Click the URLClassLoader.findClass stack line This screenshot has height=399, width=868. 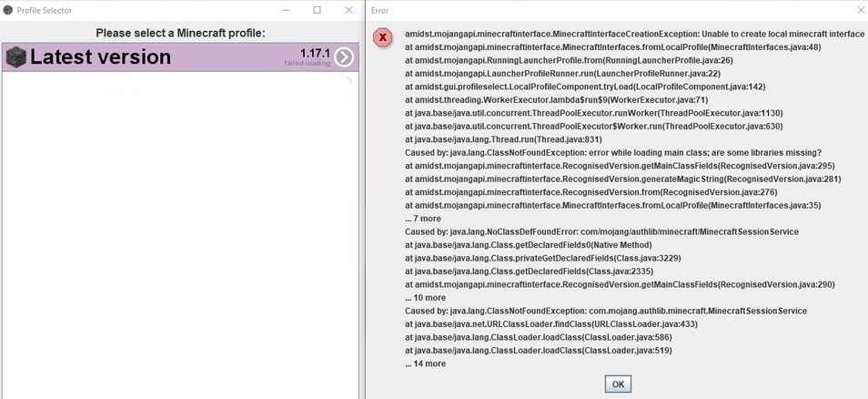tap(551, 324)
